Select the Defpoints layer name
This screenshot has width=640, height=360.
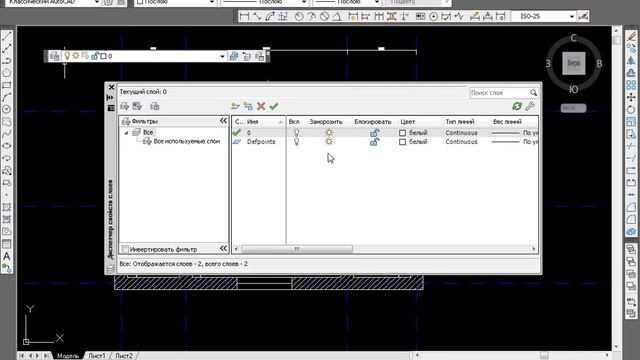click(261, 142)
